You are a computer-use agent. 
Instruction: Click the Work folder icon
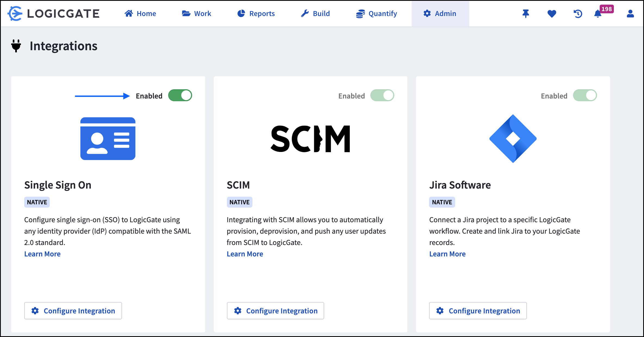pyautogui.click(x=186, y=13)
